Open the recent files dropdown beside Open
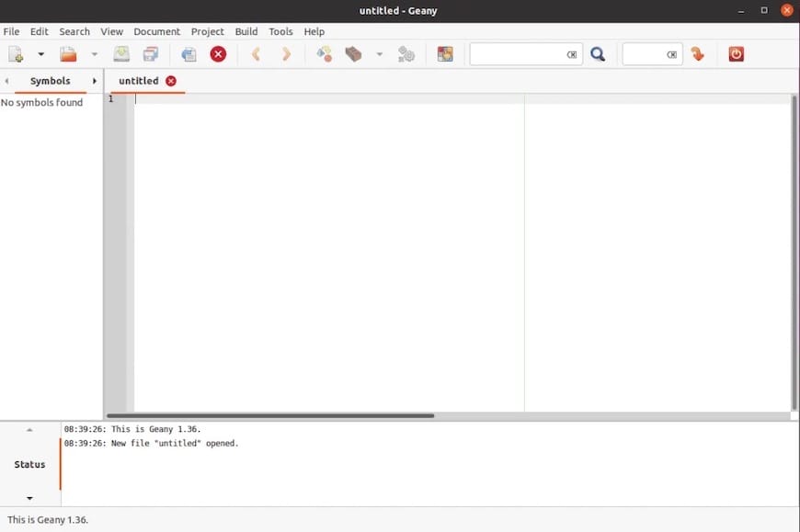This screenshot has width=800, height=532. pos(95,53)
